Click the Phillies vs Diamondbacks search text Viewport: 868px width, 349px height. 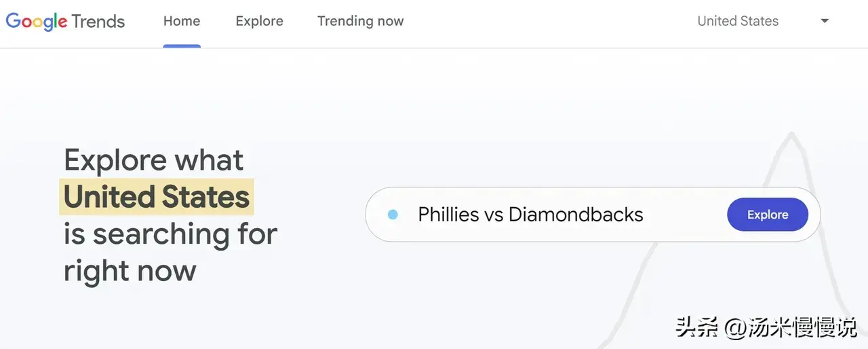tap(530, 215)
